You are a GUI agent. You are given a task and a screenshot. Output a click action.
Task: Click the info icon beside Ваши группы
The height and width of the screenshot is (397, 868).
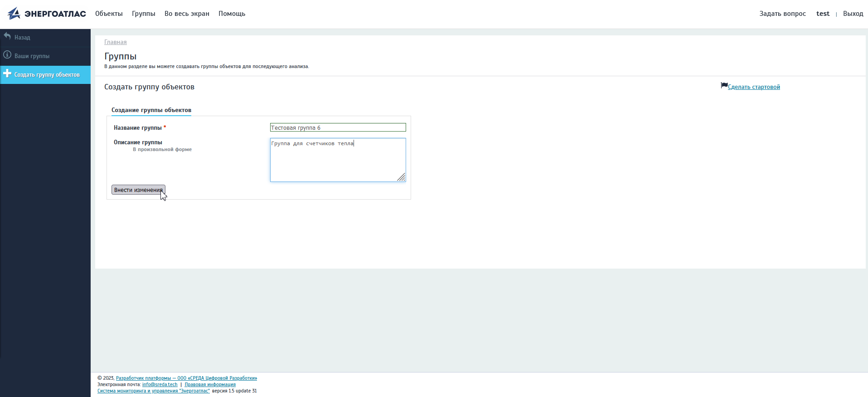7,55
